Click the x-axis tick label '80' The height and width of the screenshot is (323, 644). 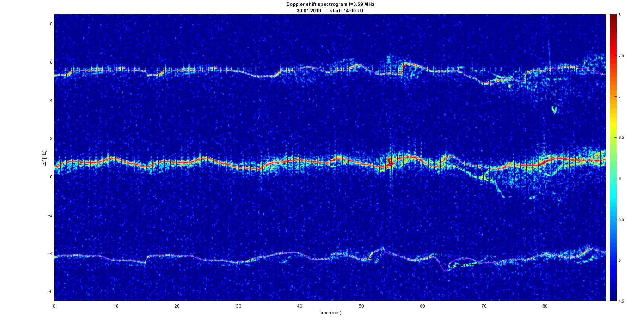(x=545, y=306)
